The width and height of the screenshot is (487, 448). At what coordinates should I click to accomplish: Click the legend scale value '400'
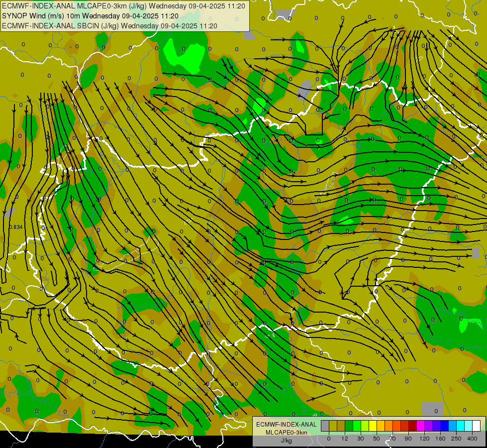coord(472,439)
